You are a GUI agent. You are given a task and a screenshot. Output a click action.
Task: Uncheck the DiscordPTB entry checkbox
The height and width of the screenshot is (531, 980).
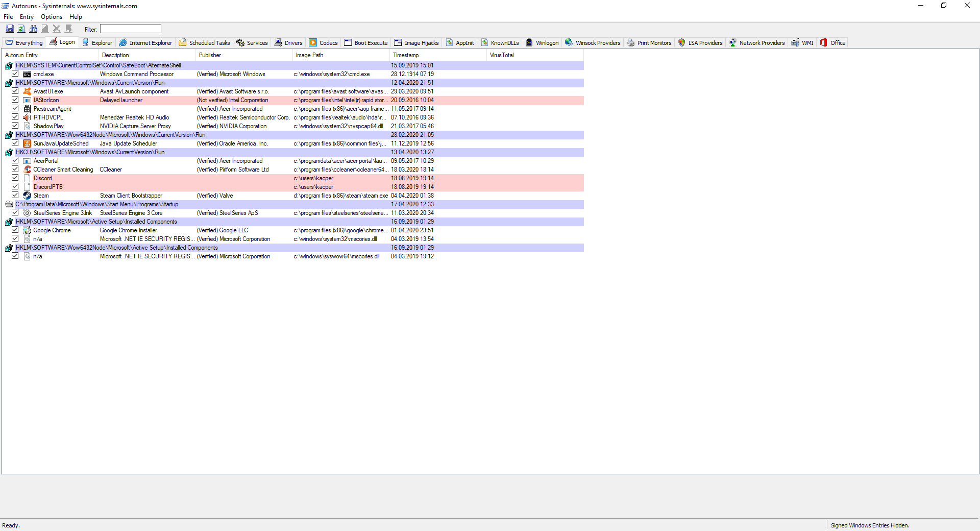(15, 186)
